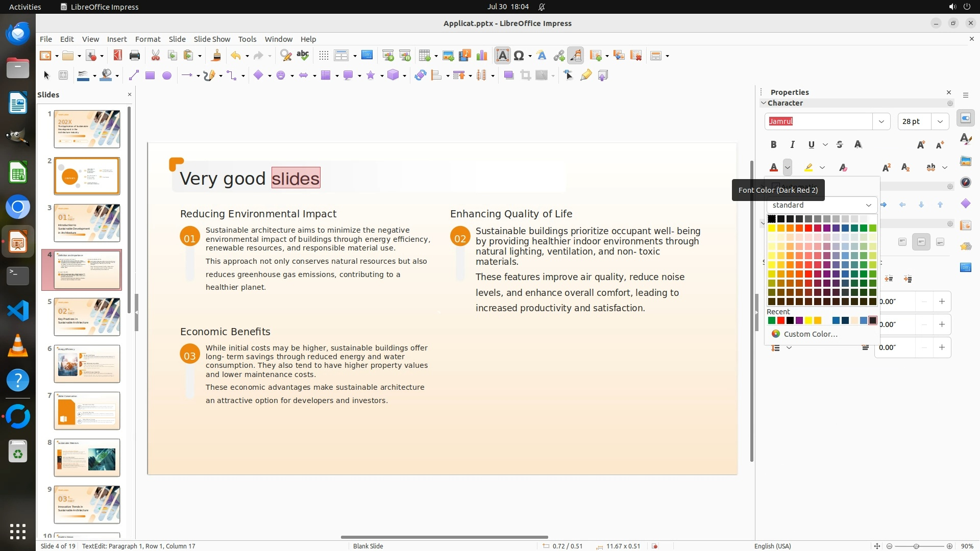Pick the green recent color swatch
The width and height of the screenshot is (980, 551).
pyautogui.click(x=771, y=321)
